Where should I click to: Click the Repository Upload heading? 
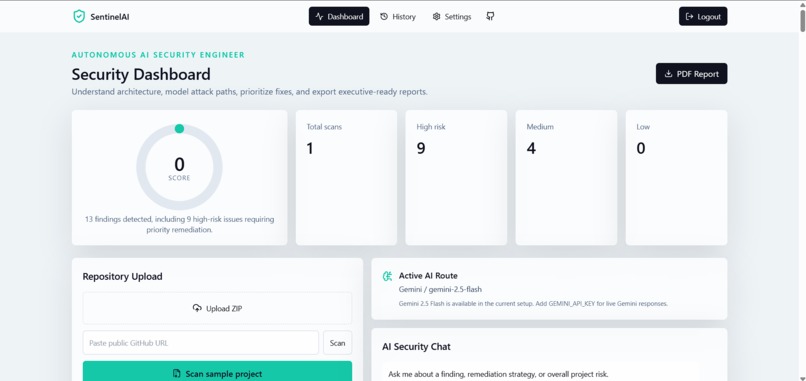coord(122,277)
